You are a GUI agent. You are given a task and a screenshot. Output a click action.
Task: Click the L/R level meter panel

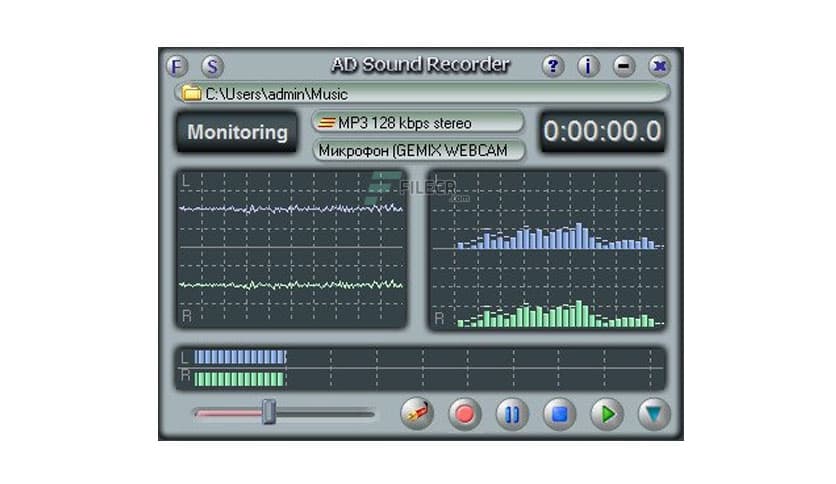tap(421, 368)
